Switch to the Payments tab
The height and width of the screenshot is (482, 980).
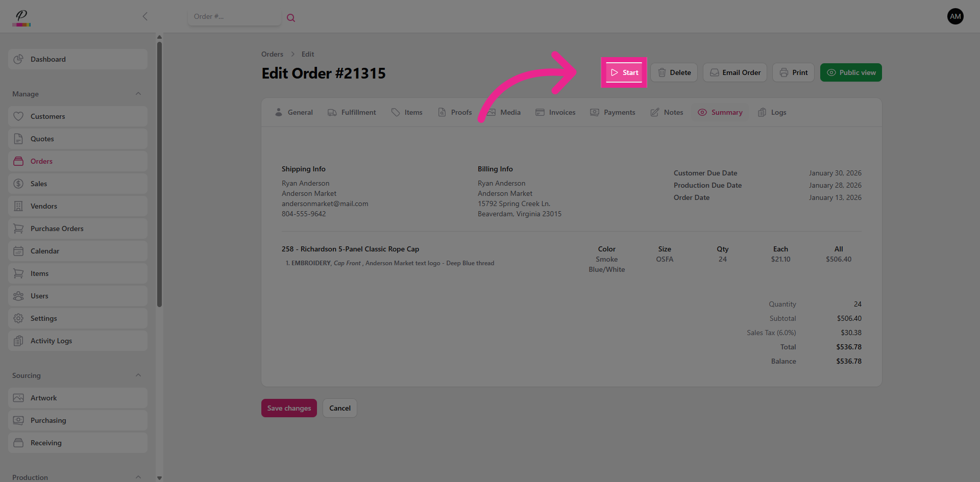[x=612, y=112]
